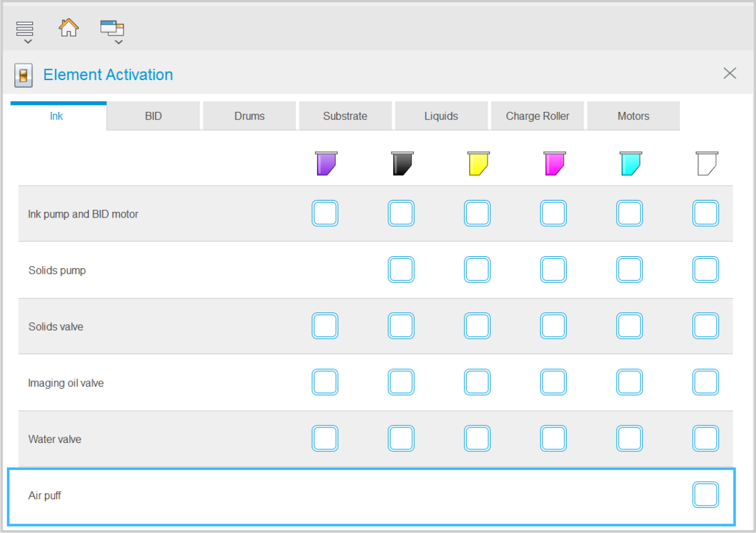This screenshot has height=533, width=756.
Task: Check Imaging oil valve for magenta ink
Action: click(x=553, y=382)
